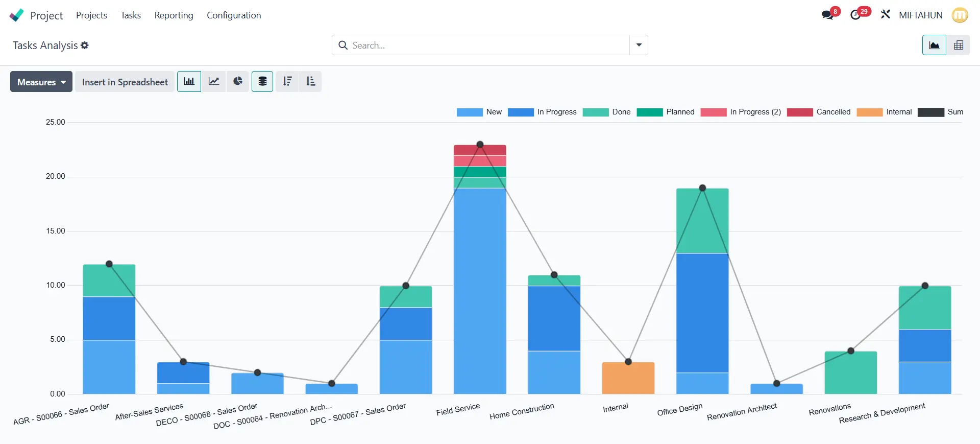Click the Project app logo icon
Image resolution: width=980 pixels, height=444 pixels.
(x=16, y=15)
